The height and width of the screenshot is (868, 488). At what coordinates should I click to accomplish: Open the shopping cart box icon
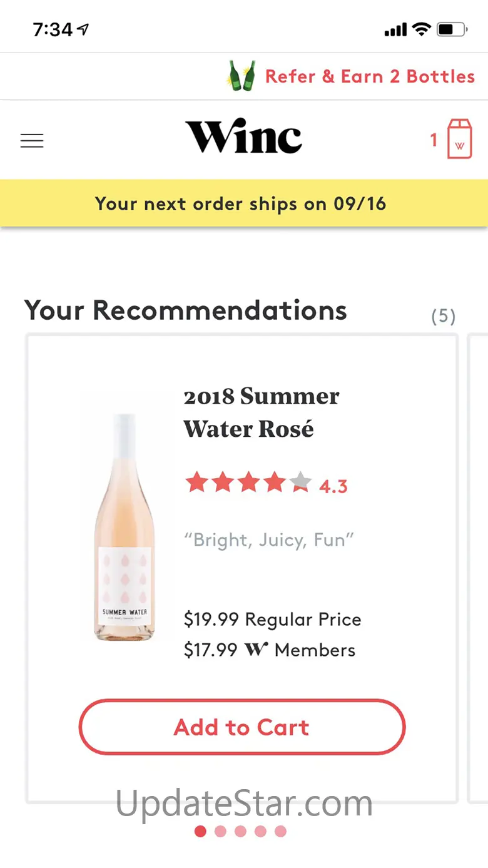point(459,140)
